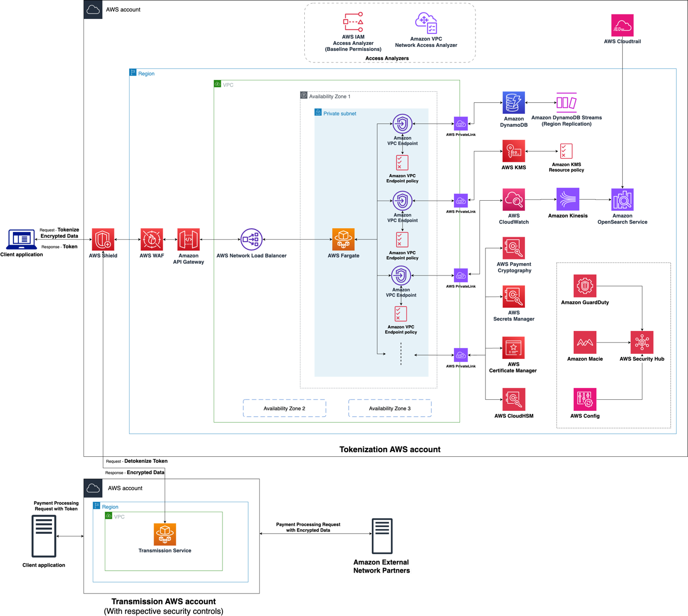
Task: Select "(With respective security controls)" subtitle
Action: tap(164, 612)
